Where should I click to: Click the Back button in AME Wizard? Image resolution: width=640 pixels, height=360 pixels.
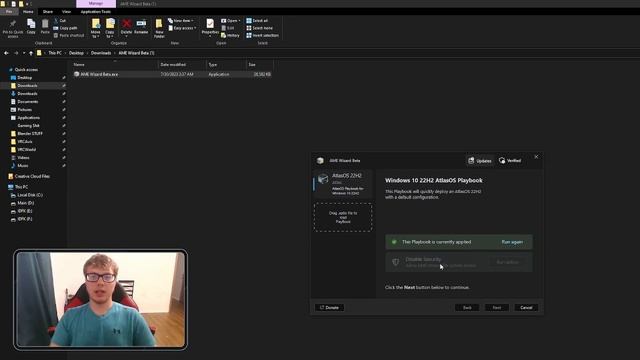point(467,307)
